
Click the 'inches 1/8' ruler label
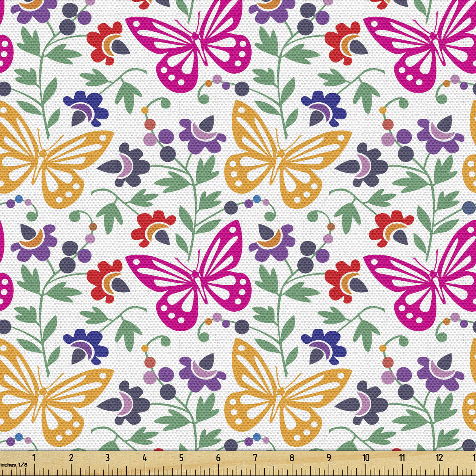point(14,465)
